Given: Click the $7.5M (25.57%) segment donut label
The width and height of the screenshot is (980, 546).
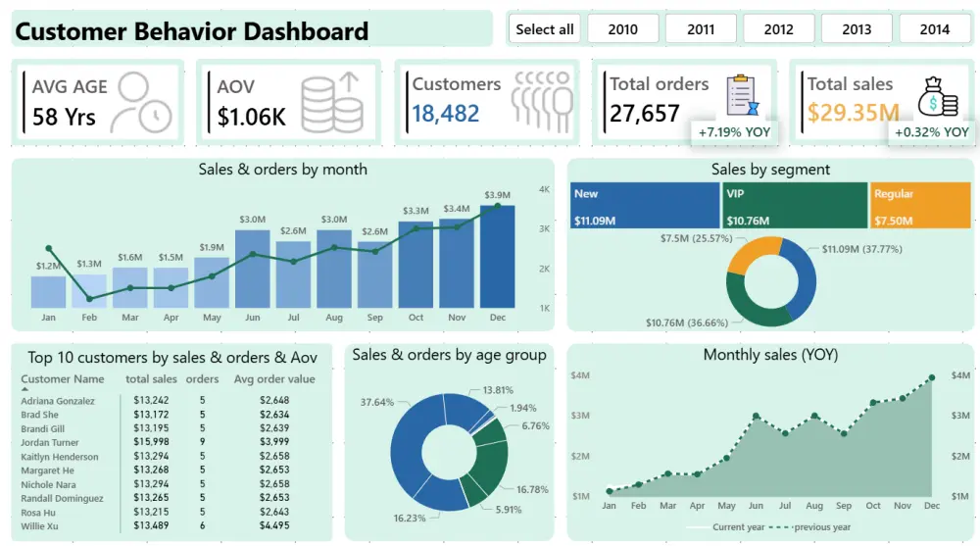Looking at the screenshot, I should click(x=696, y=238).
